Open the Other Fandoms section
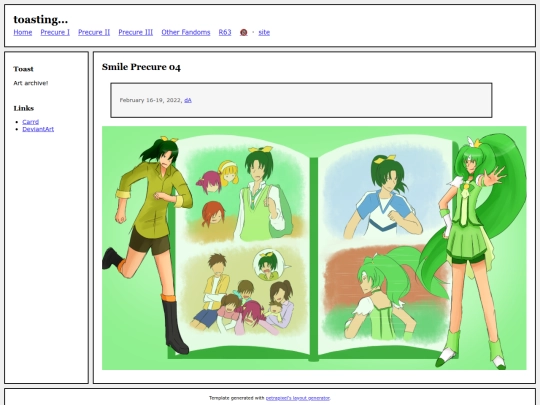540x405 pixels. point(186,32)
